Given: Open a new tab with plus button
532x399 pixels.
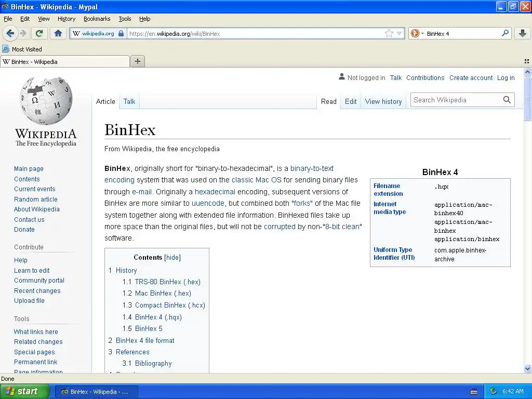Looking at the screenshot, I should point(137,61).
